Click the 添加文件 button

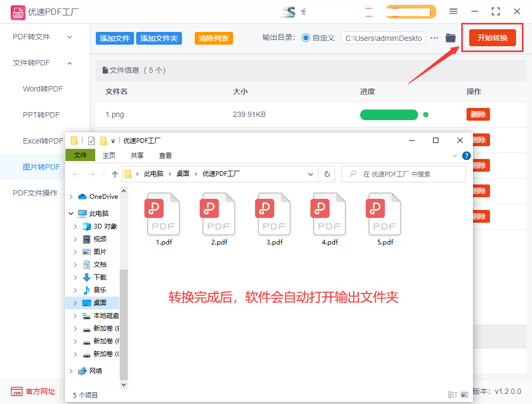pyautogui.click(x=115, y=38)
